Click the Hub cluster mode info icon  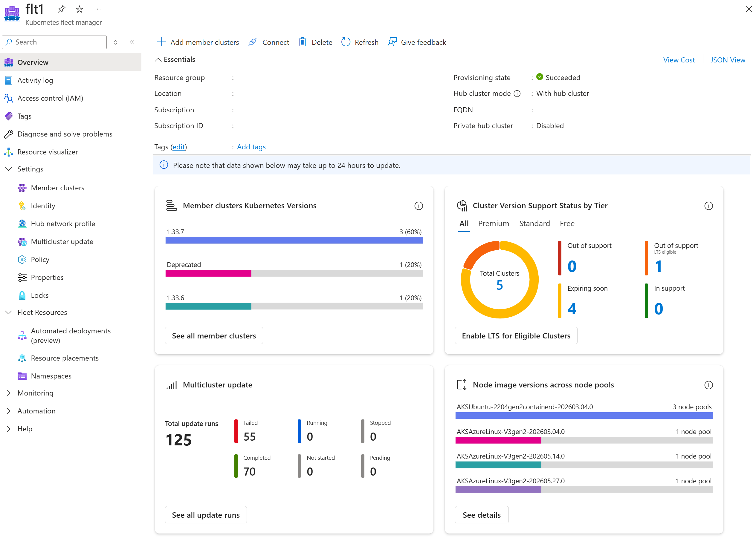517,94
